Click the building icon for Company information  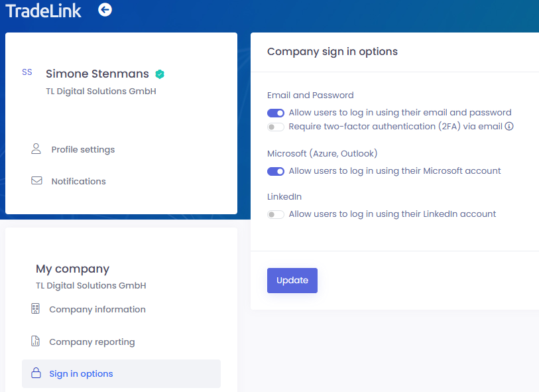pyautogui.click(x=36, y=309)
